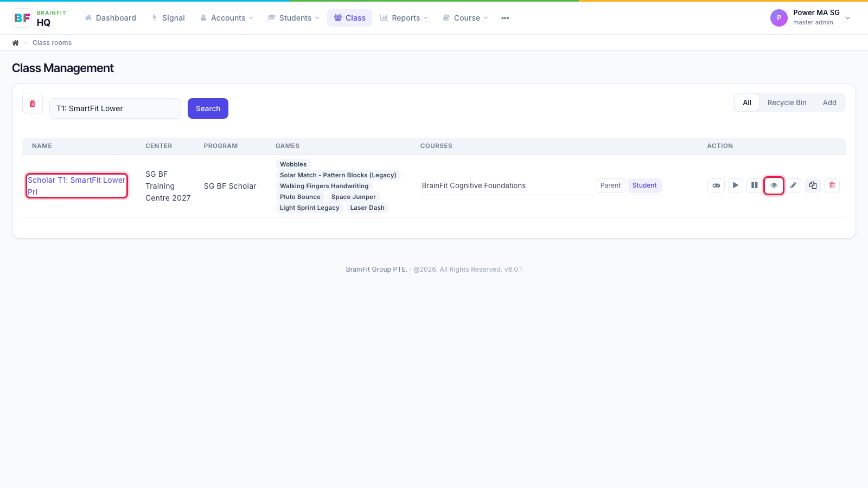Open Scholar T1: SmartFit Lower Pri link
Viewport: 868px width, 488px height.
[x=76, y=186]
